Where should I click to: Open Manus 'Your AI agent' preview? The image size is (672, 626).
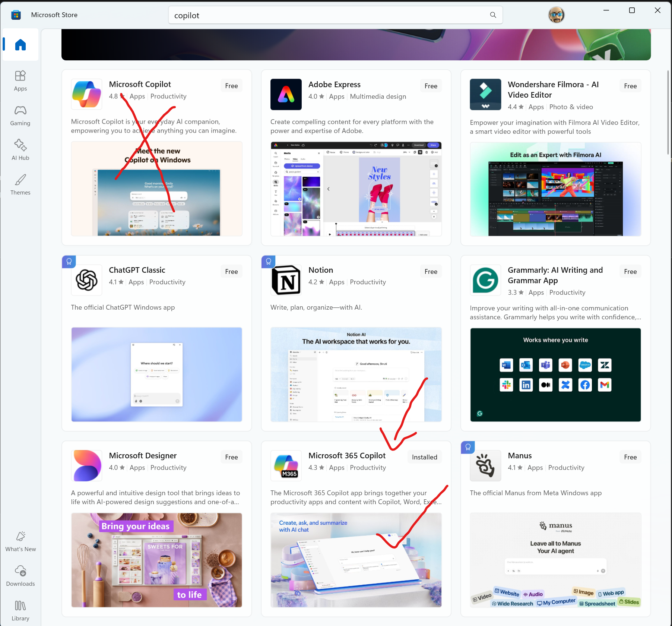click(x=555, y=560)
